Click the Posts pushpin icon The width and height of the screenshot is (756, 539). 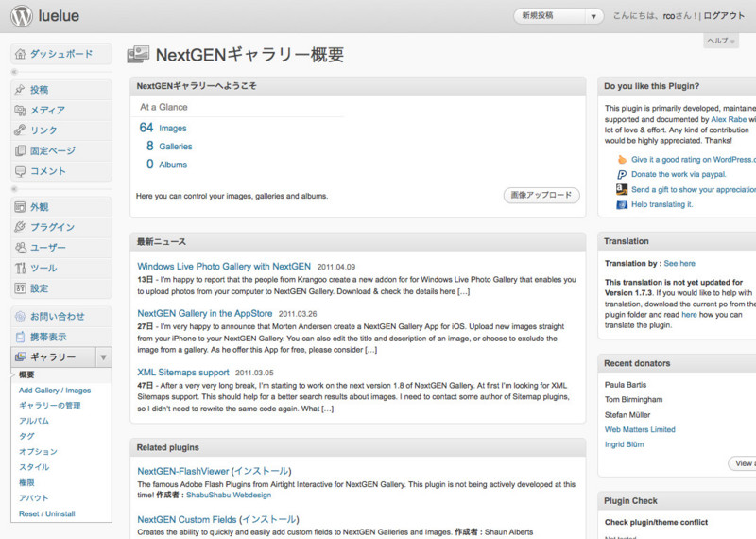tap(20, 90)
